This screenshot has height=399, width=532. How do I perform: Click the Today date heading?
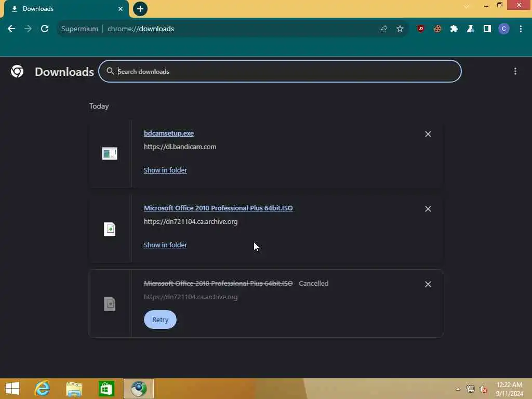(99, 106)
